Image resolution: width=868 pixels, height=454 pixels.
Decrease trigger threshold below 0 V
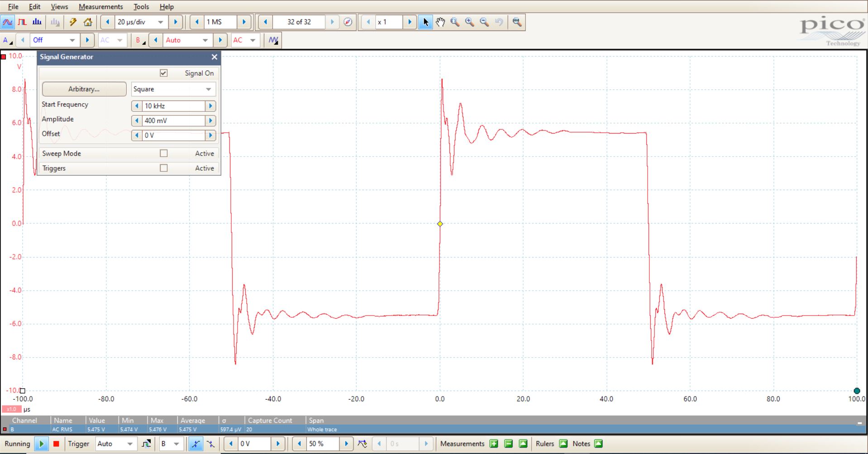[231, 444]
